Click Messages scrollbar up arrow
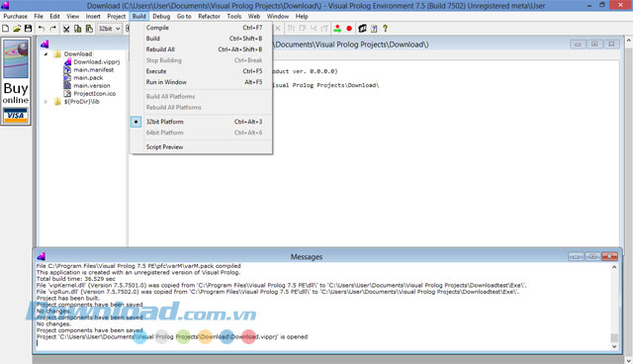This screenshot has height=364, width=633. coord(614,267)
